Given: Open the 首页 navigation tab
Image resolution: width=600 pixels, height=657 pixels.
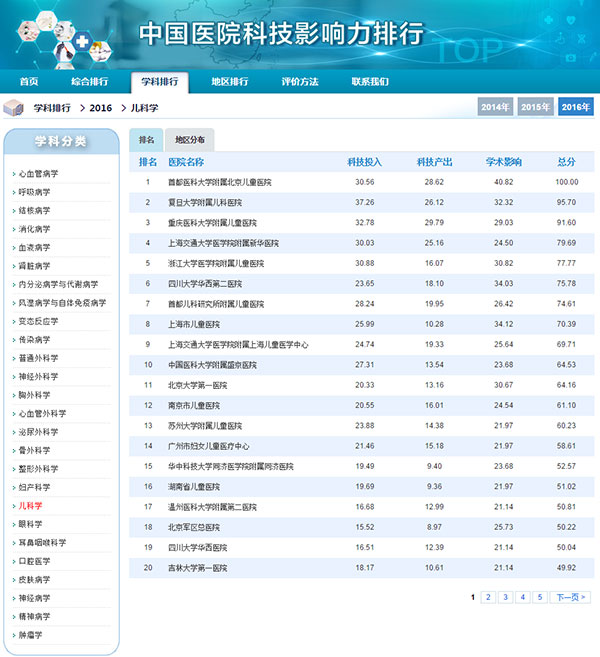Looking at the screenshot, I should tap(29, 81).
